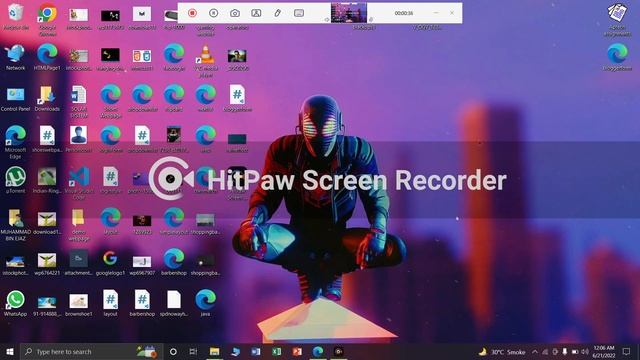Open the Google Chrome desktop shortcut
Image resolution: width=640 pixels, height=360 pixels.
(x=47, y=19)
